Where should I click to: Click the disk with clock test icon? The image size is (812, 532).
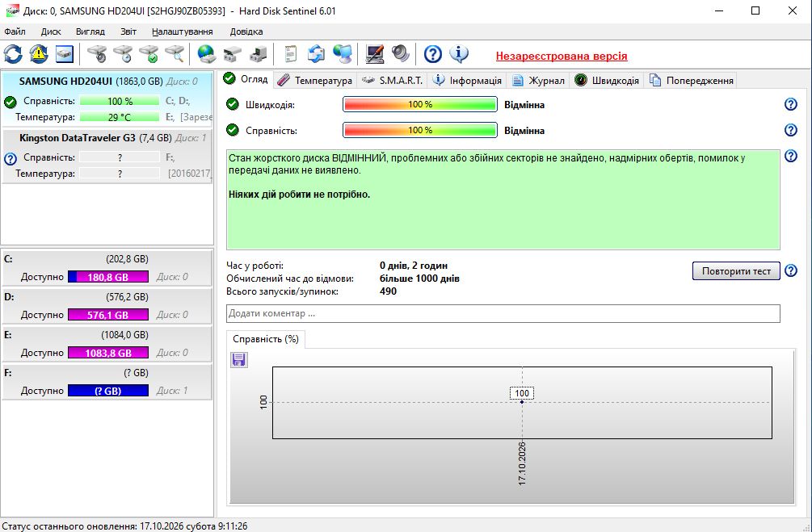(123, 54)
